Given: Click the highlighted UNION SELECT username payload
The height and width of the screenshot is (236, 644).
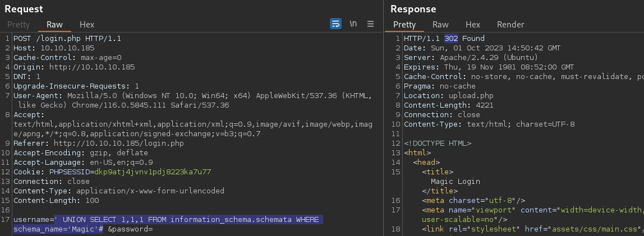Looking at the screenshot, I should (x=168, y=224).
